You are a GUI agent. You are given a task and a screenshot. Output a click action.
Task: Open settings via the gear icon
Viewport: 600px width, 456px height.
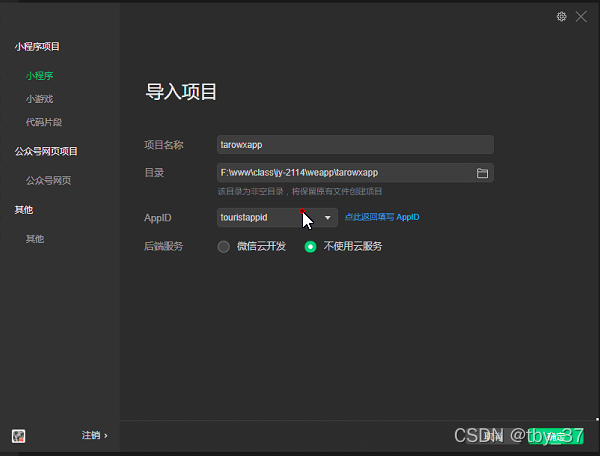click(561, 16)
